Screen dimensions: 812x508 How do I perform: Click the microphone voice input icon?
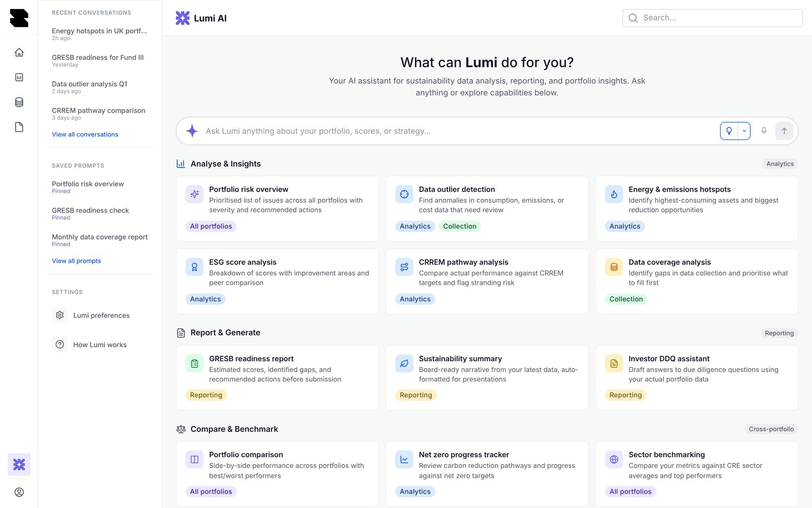tap(764, 131)
